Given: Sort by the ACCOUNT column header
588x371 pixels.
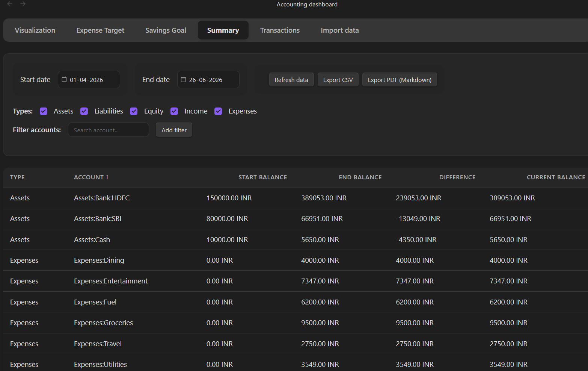Looking at the screenshot, I should 91,177.
